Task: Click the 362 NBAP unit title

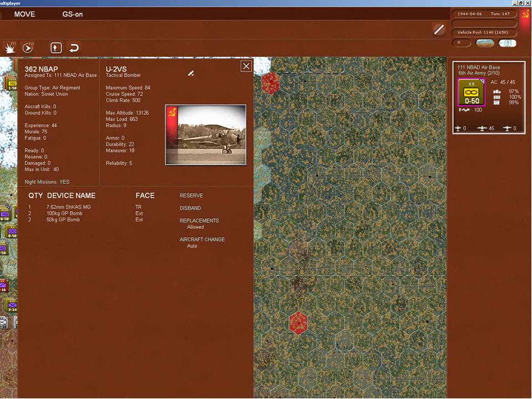Action: click(x=41, y=69)
